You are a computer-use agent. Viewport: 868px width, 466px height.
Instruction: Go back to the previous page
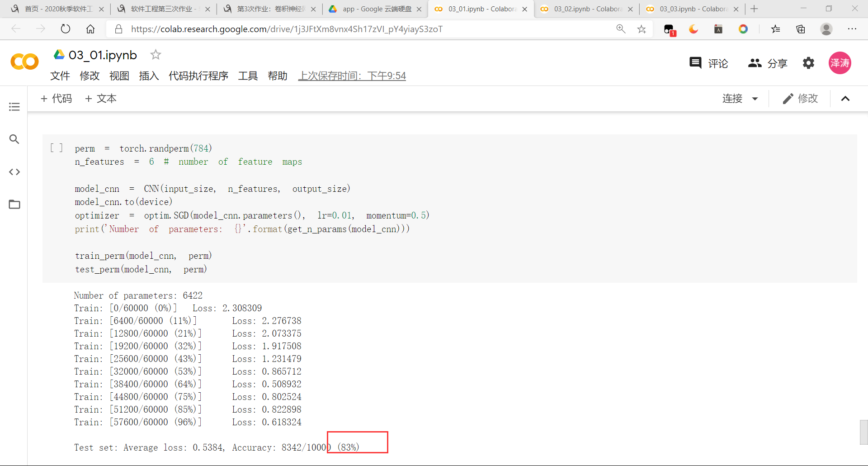pyautogui.click(x=16, y=29)
